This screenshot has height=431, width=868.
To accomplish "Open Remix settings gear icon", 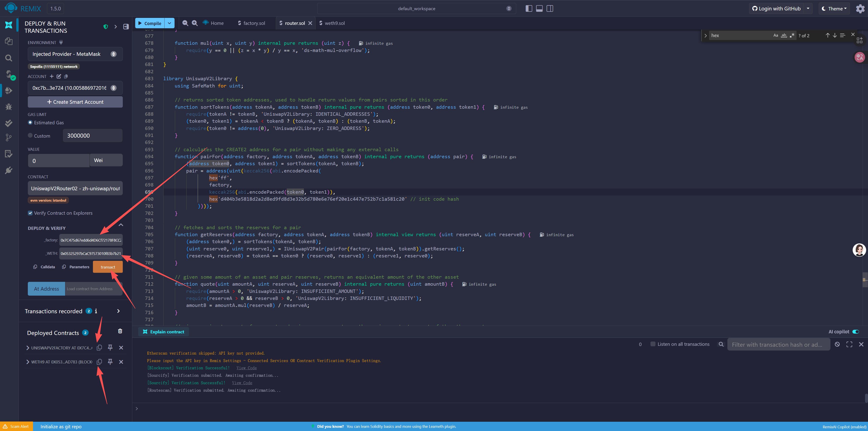I will pos(860,9).
